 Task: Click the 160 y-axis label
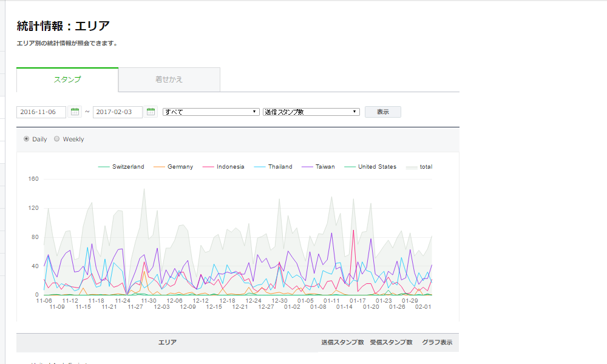[x=33, y=179]
